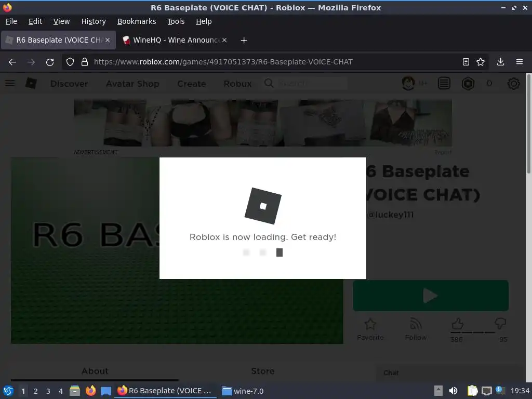Viewport: 532px width, 399px height.
Task: Click the Robux hexagon currency icon
Action: 468,84
